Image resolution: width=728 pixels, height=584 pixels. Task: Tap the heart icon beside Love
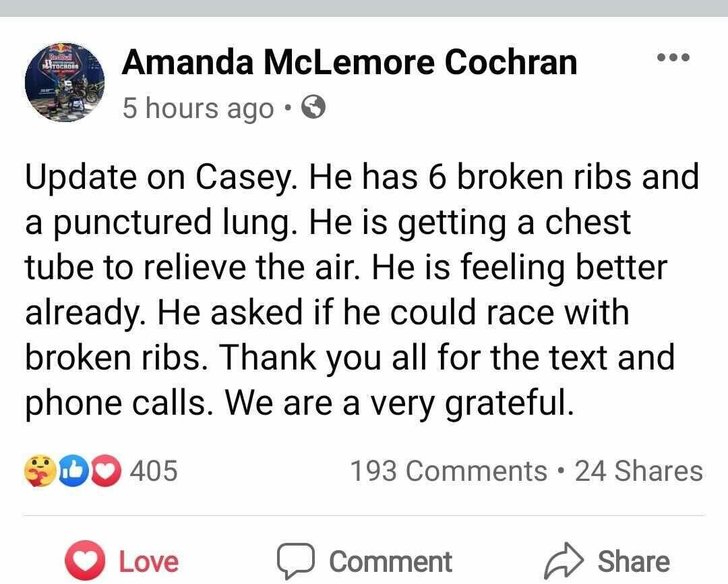click(x=84, y=562)
